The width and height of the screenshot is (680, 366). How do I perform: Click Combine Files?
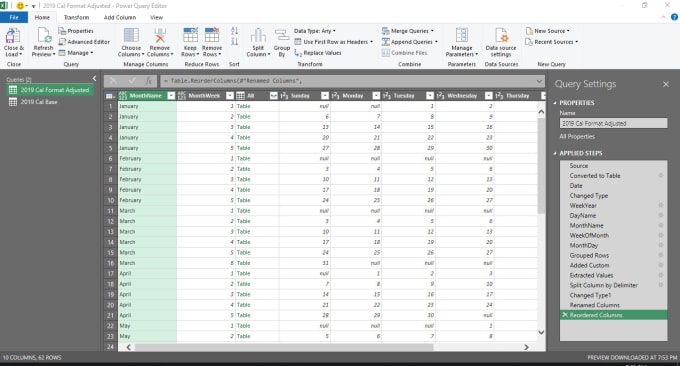tap(405, 52)
